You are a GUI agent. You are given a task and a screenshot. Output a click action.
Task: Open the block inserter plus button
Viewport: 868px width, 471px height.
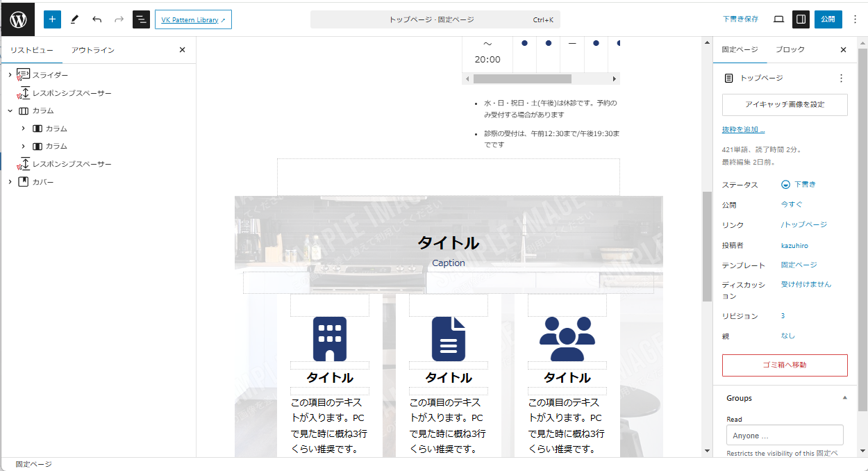coord(53,19)
